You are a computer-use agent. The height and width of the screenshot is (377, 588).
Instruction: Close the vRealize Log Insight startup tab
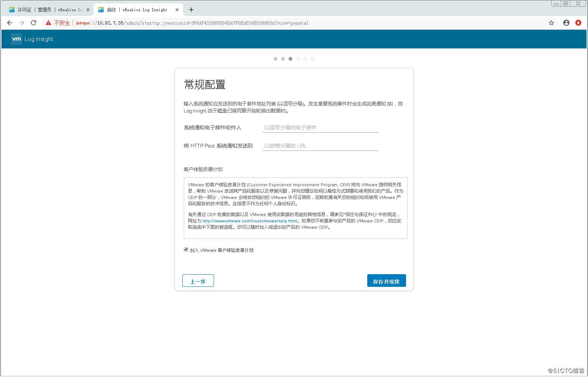[x=177, y=10]
